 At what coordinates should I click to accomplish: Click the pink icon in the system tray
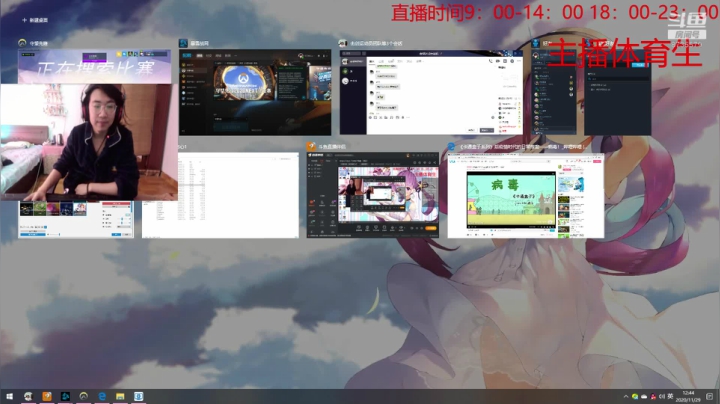[x=652, y=397]
